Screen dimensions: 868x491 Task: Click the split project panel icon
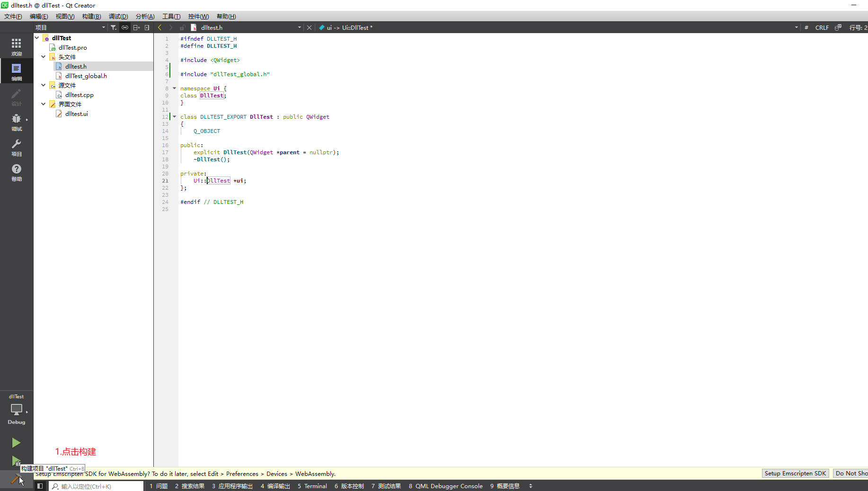click(x=136, y=27)
